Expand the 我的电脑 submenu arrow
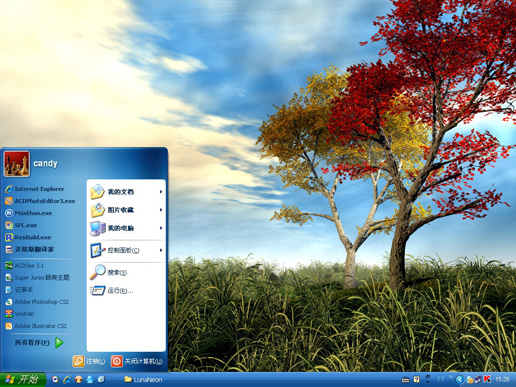This screenshot has height=387, width=516. click(x=161, y=228)
